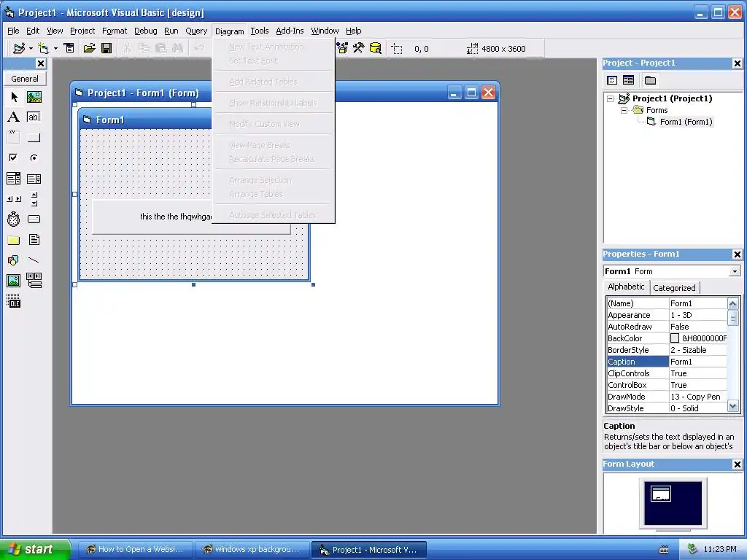Image resolution: width=747 pixels, height=560 pixels.
Task: Click the form thumbnail in Form Layout
Action: point(661,494)
